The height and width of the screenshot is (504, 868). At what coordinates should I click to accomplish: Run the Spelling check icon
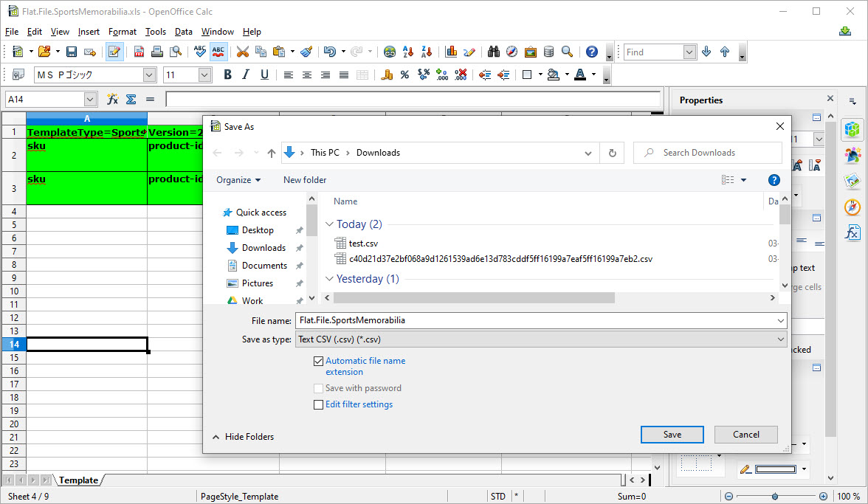[200, 52]
